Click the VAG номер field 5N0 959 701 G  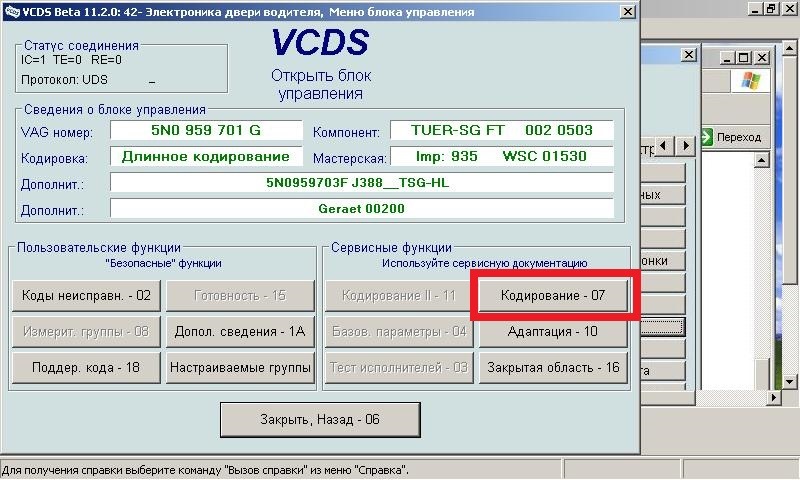(x=206, y=131)
